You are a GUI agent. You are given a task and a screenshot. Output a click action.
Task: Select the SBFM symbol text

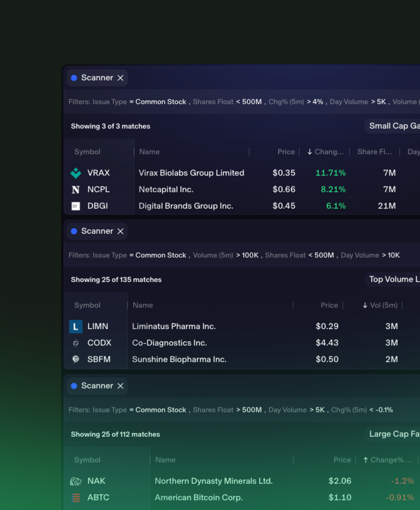(x=99, y=359)
